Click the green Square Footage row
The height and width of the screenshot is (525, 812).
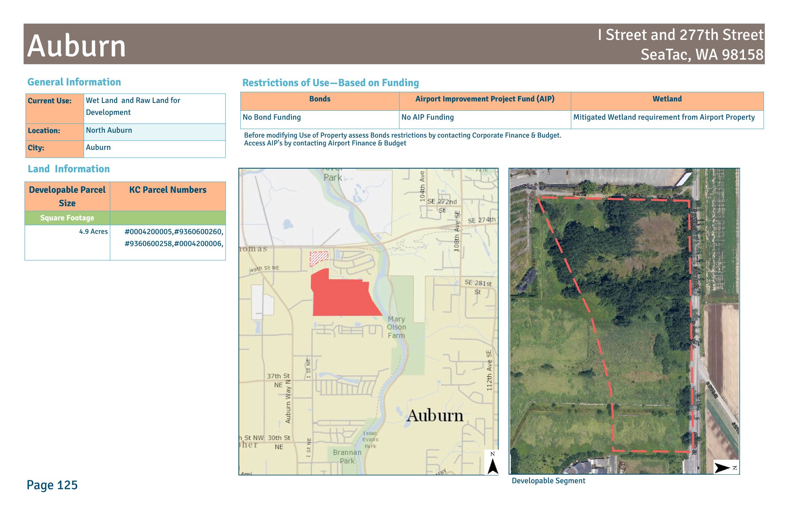click(67, 218)
